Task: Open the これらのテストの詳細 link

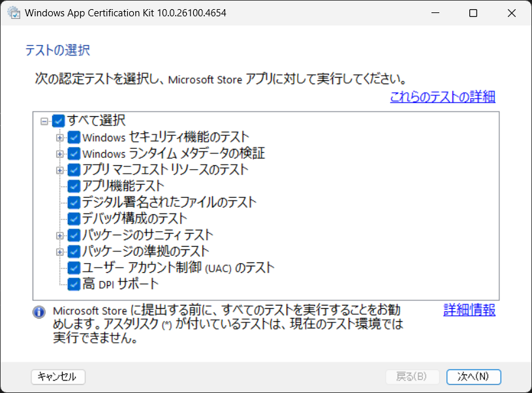Action: point(443,97)
